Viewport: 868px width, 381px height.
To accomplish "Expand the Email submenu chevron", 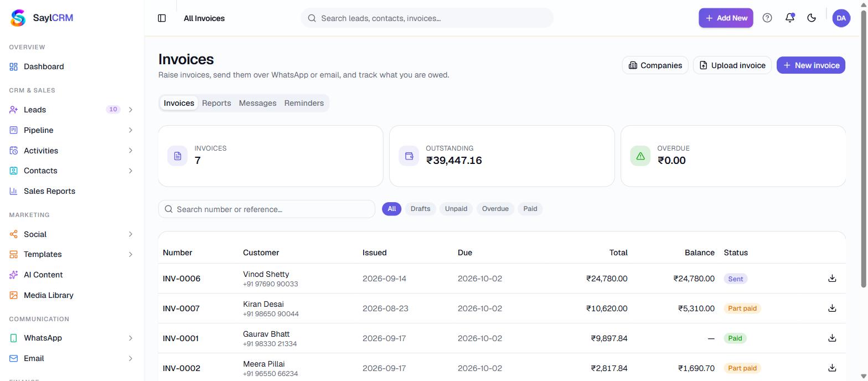I will pyautogui.click(x=131, y=358).
